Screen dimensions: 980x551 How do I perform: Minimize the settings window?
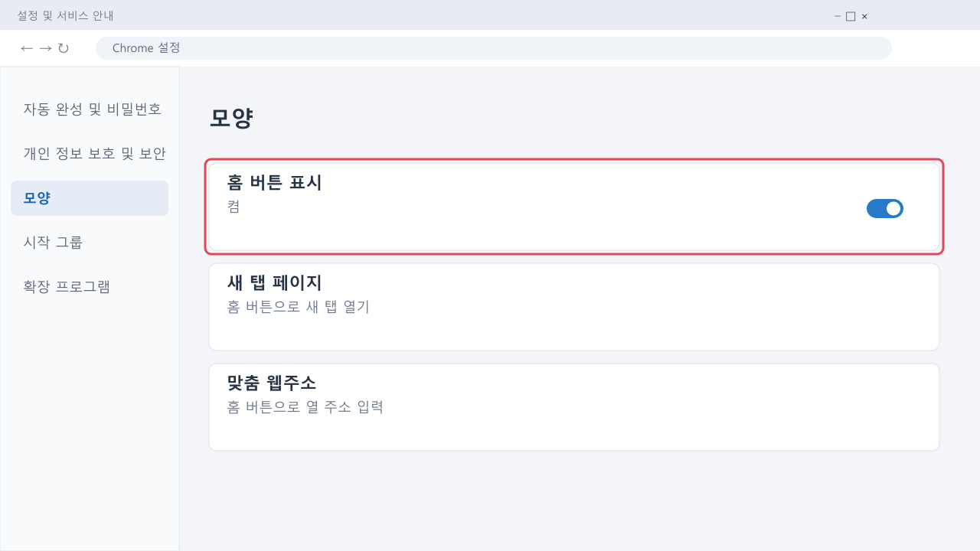(838, 16)
